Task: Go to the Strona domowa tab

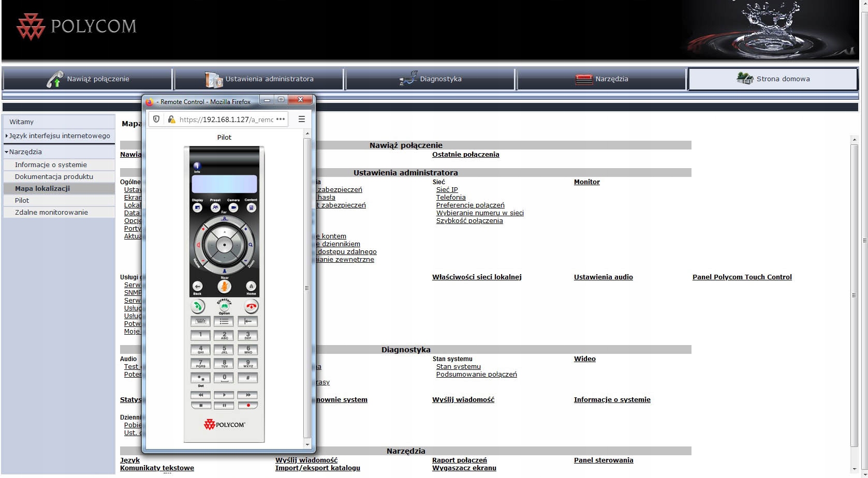Action: coord(773,79)
